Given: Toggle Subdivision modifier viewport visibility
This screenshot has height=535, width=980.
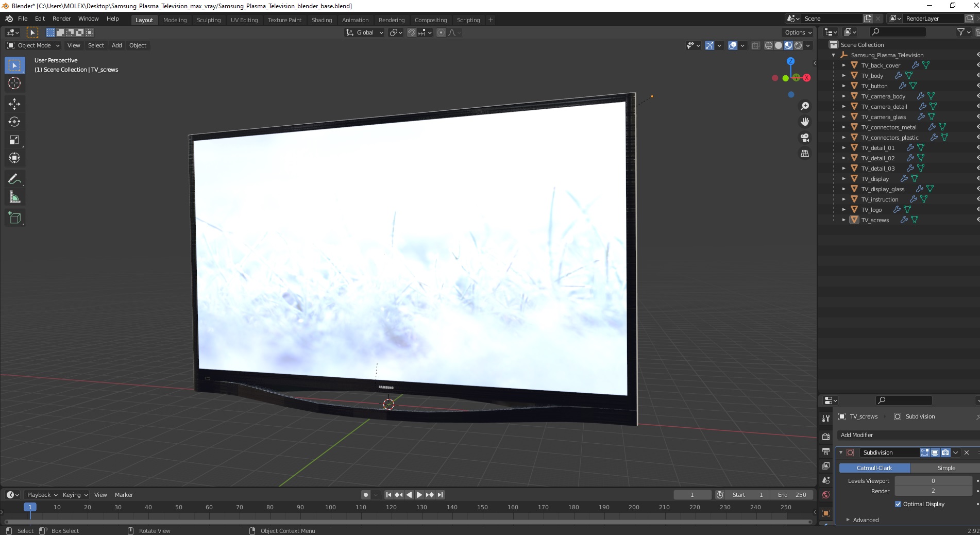Looking at the screenshot, I should pyautogui.click(x=935, y=453).
